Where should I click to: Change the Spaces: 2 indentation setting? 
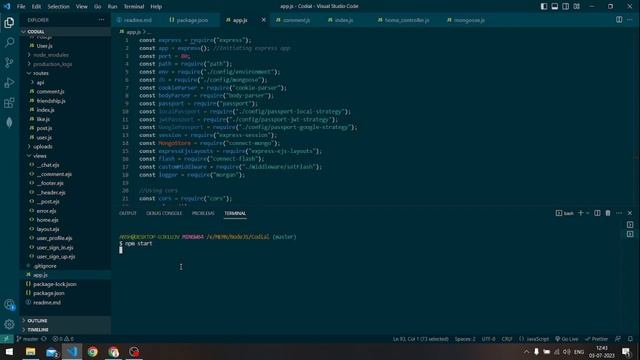465,339
